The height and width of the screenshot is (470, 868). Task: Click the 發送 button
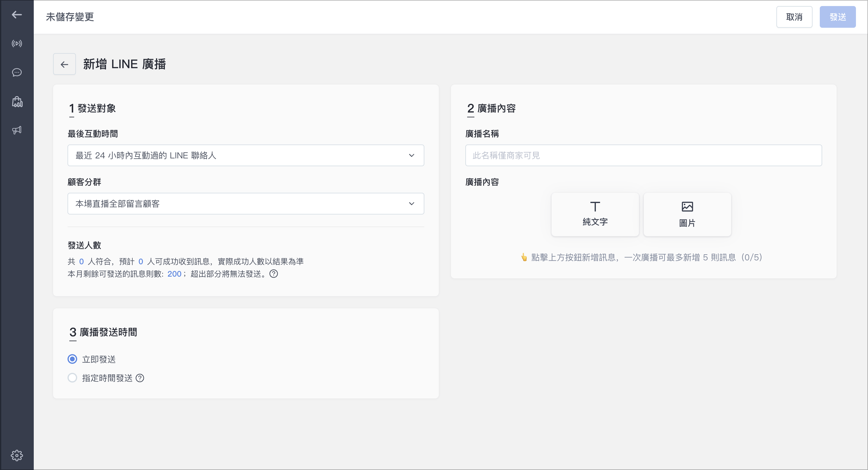point(838,17)
